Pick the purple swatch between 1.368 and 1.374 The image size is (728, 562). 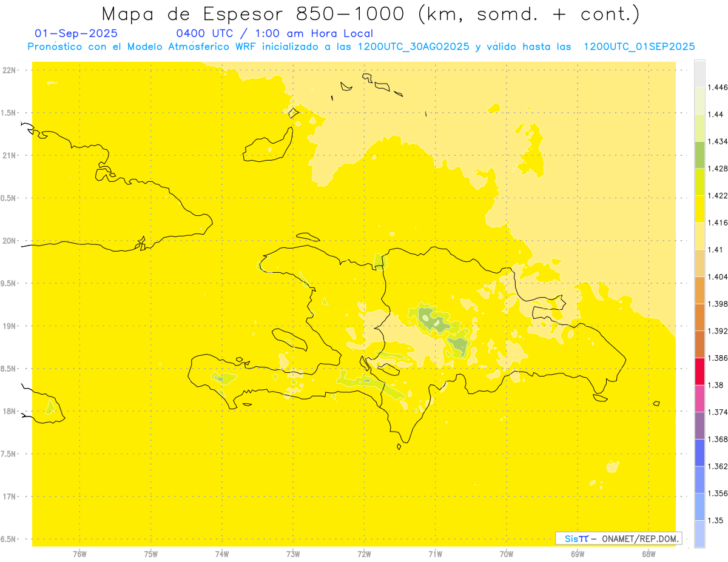coord(699,425)
